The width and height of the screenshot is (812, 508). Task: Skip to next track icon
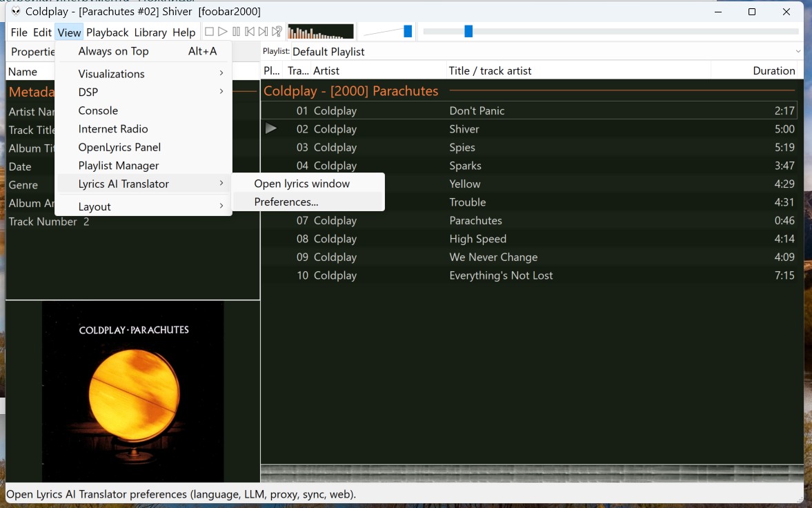click(x=263, y=32)
